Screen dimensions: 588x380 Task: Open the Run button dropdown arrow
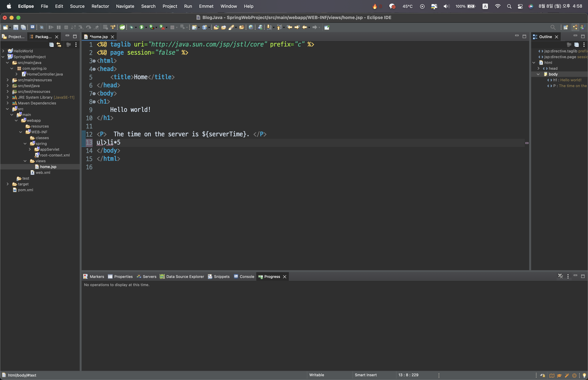[x=146, y=28]
